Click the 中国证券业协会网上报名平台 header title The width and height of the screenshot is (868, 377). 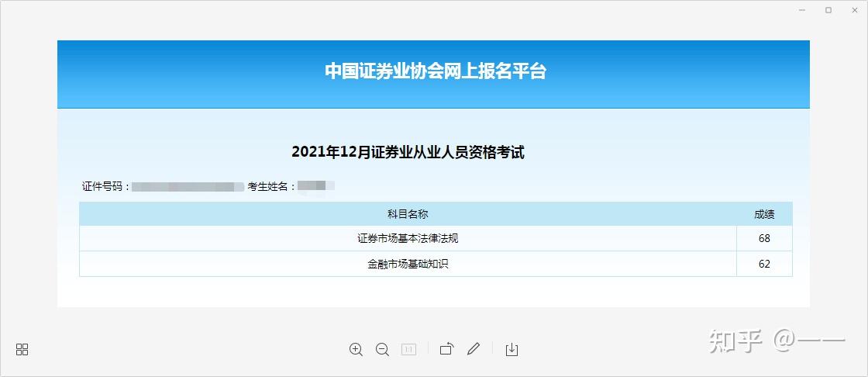pyautogui.click(x=435, y=71)
